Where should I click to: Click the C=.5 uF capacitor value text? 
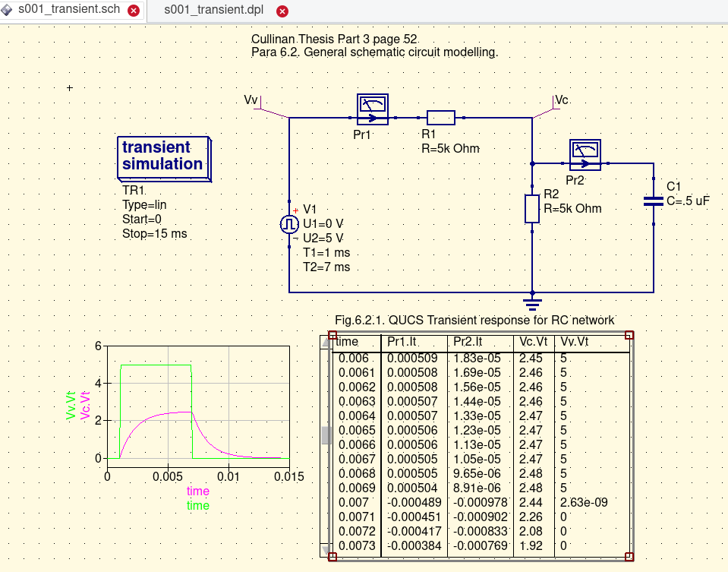pos(688,201)
